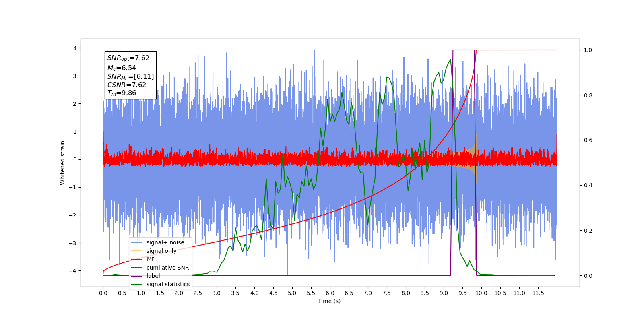Click the left y-axis tick label −4
This screenshot has height=322, width=644.
[72, 271]
